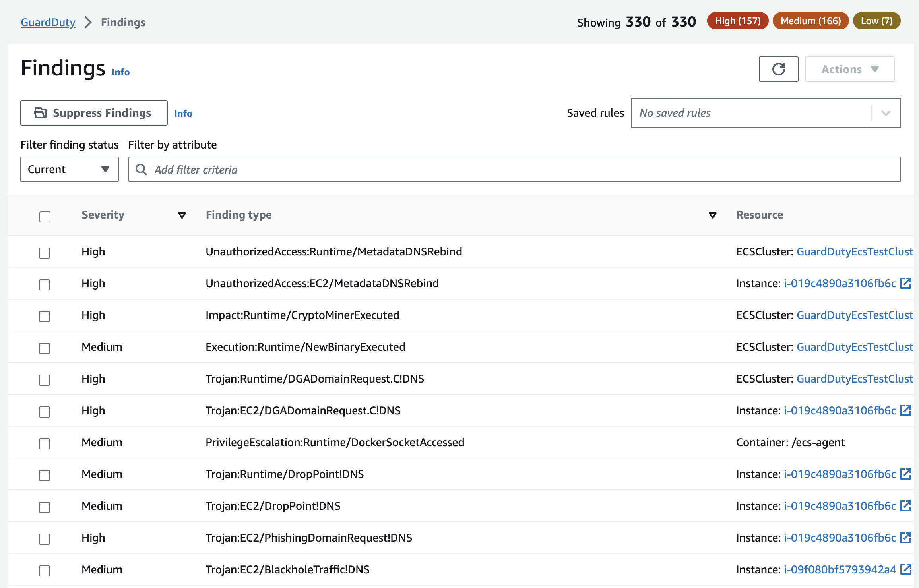Screen dimensions: 919x588
Task: Open external link icon for Trojan:EC2/BlackholeTraffic!DNS instance
Action: tap(905, 569)
